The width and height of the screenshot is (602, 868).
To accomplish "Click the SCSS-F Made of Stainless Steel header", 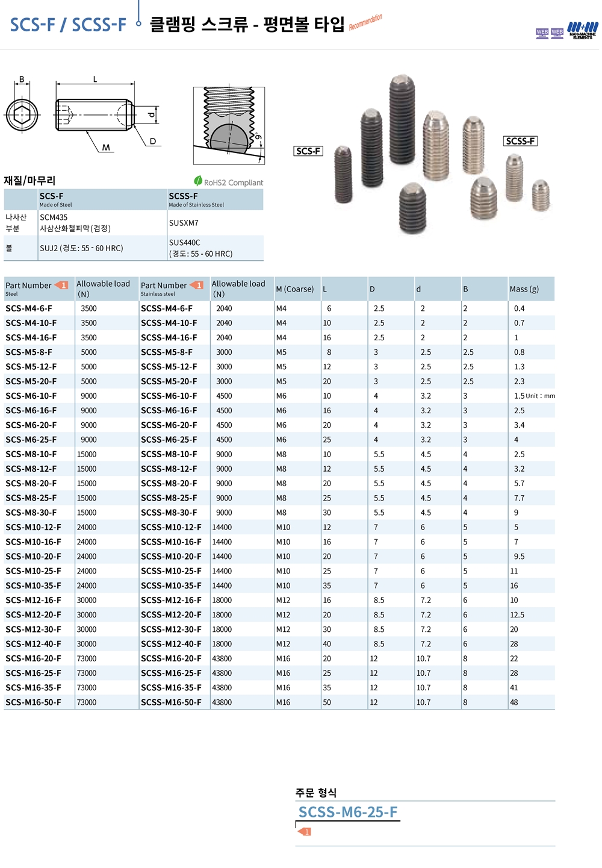I will [216, 200].
